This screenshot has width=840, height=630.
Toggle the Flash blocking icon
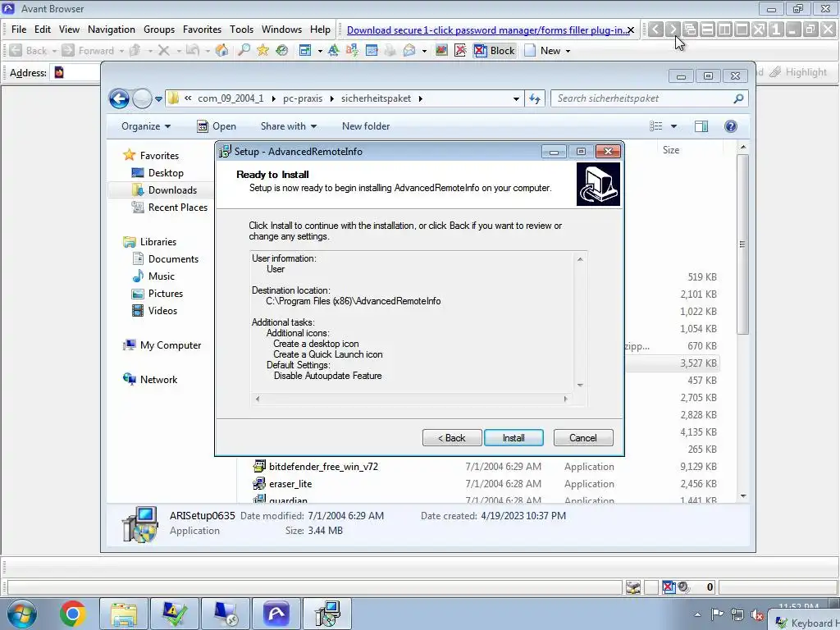click(460, 50)
